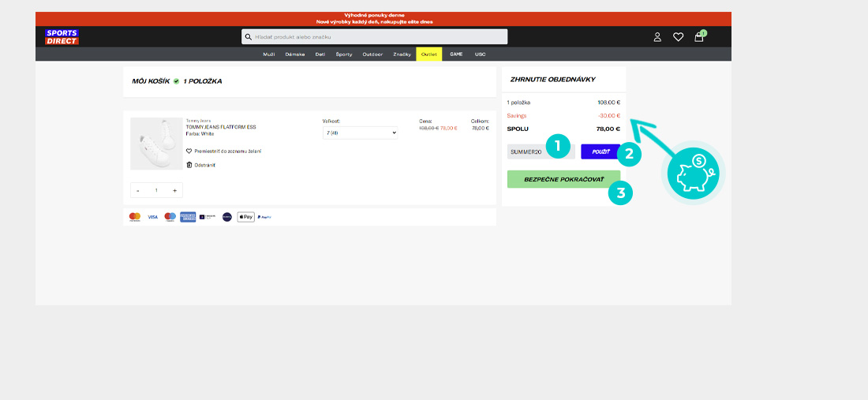Click the Sports Direct logo
The width and height of the screenshot is (868, 400).
(62, 36)
